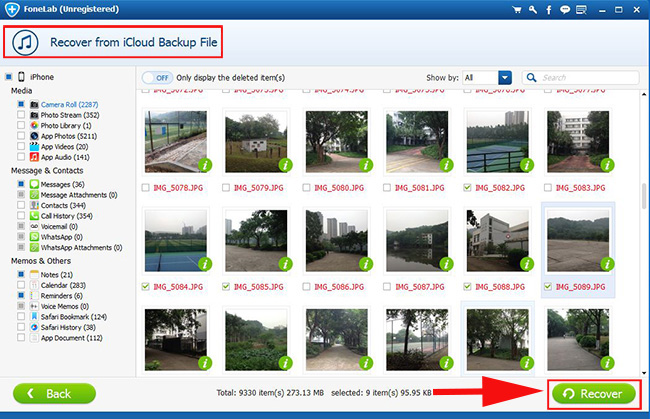Click info badge on IMG_5078 thumbnail

(x=205, y=165)
